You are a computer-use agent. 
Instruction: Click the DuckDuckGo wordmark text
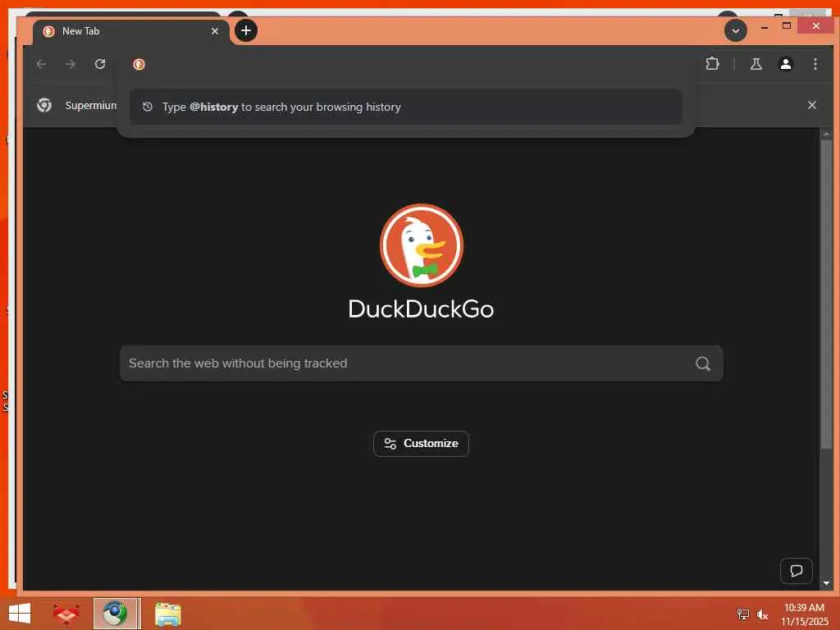click(421, 309)
